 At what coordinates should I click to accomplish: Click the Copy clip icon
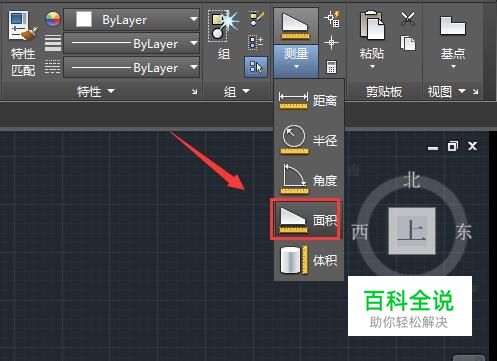coord(408,43)
